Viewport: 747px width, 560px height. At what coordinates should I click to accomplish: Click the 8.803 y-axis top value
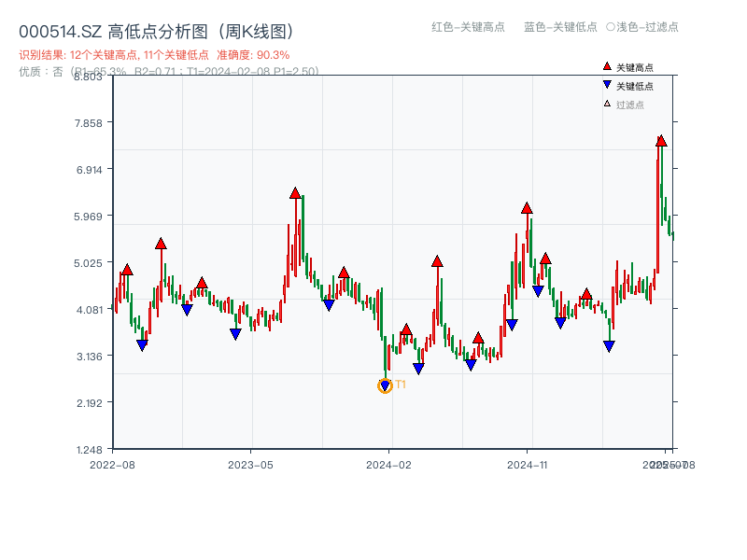tap(89, 77)
